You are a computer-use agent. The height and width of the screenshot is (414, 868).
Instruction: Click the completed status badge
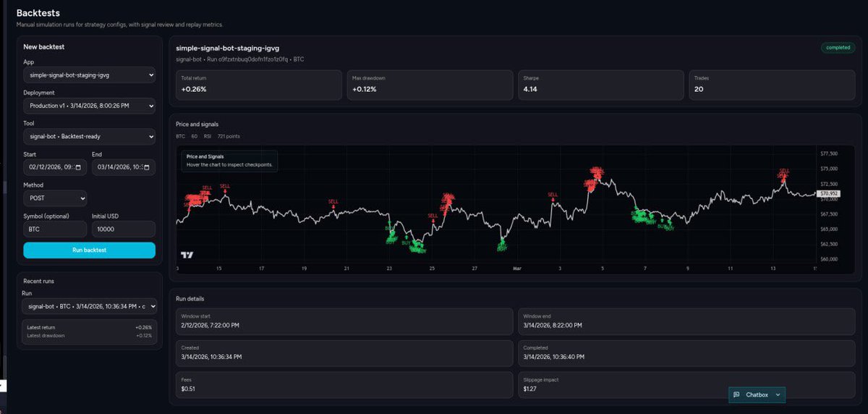click(838, 48)
